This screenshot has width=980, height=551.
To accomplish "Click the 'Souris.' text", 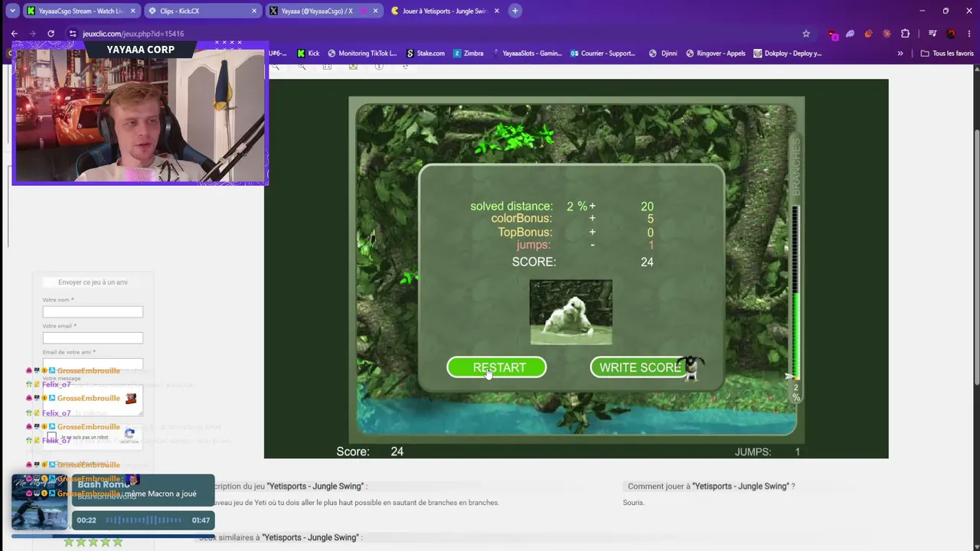I will pyautogui.click(x=634, y=503).
